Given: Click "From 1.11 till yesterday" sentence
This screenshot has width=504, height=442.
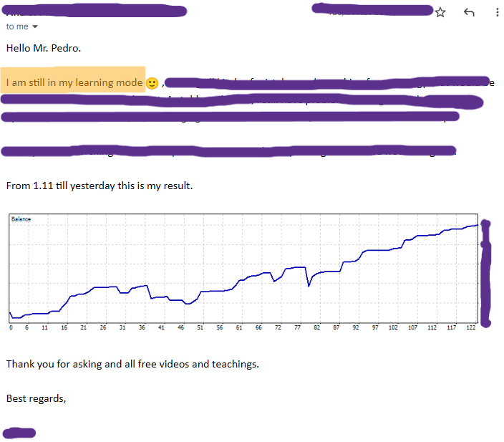Looking at the screenshot, I should click(x=99, y=186).
